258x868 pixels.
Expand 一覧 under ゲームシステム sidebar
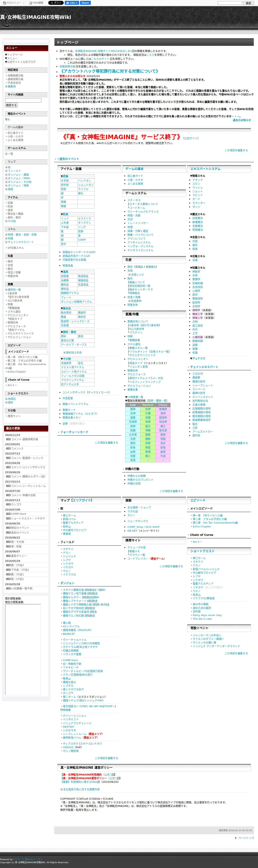tap(6, 154)
